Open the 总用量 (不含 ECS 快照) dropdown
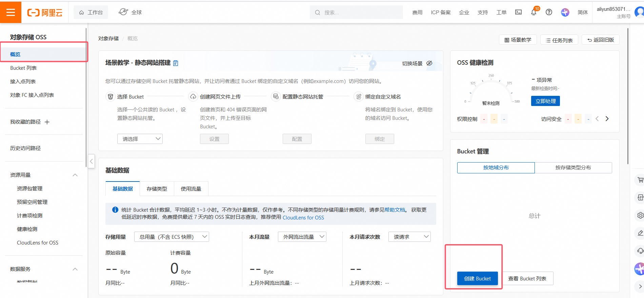 172,237
